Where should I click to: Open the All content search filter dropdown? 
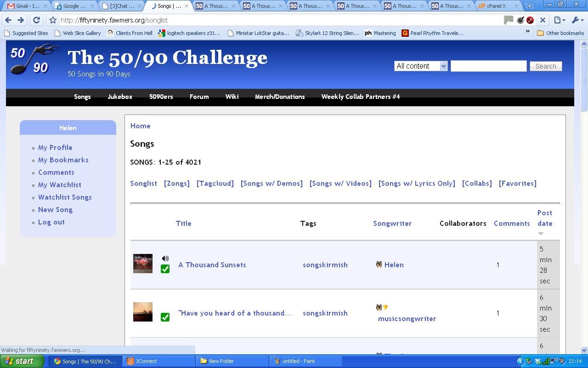click(x=421, y=66)
